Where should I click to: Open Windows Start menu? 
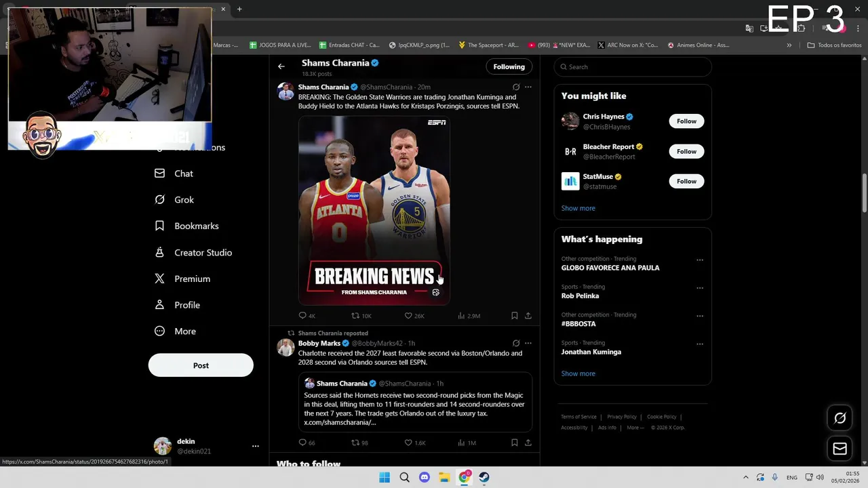[384, 477]
